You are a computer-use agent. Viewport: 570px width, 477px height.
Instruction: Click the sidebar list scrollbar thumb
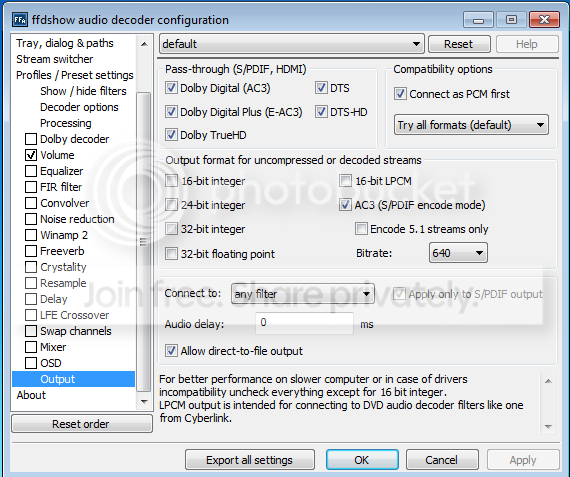click(144, 242)
